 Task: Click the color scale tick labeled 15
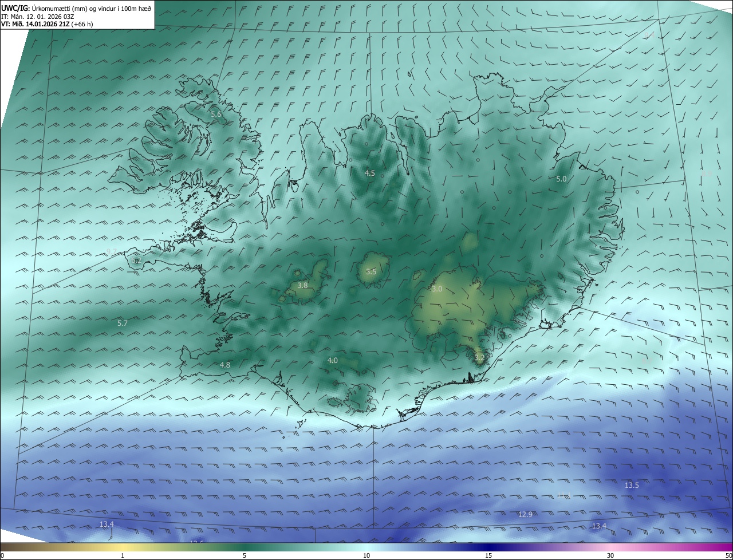click(x=488, y=555)
